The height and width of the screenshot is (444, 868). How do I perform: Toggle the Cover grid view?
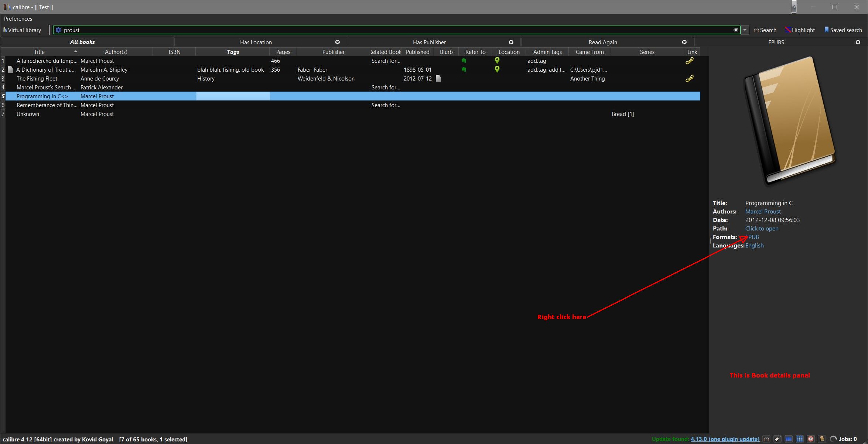pyautogui.click(x=800, y=439)
